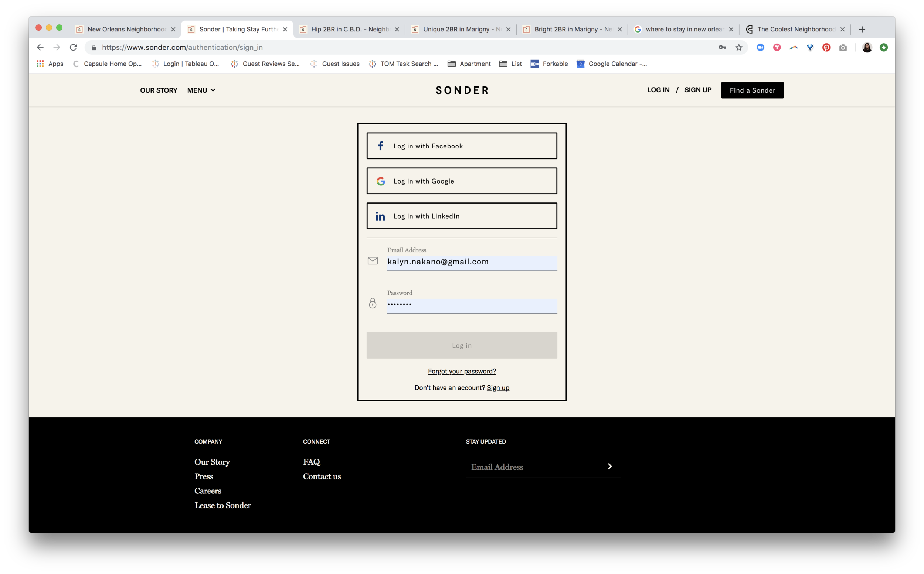This screenshot has height=574, width=924.
Task: Reload the Sonder sign-in page
Action: click(x=73, y=47)
